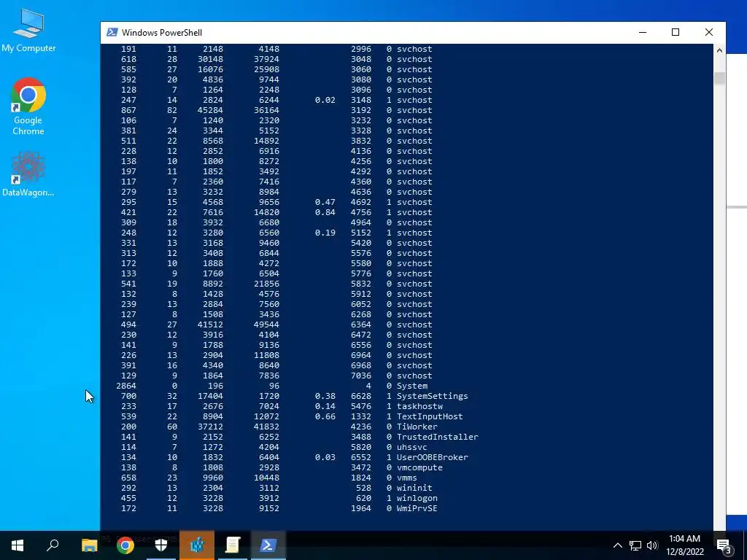Click the taskhostw process name
This screenshot has height=560, width=747.
419,406
